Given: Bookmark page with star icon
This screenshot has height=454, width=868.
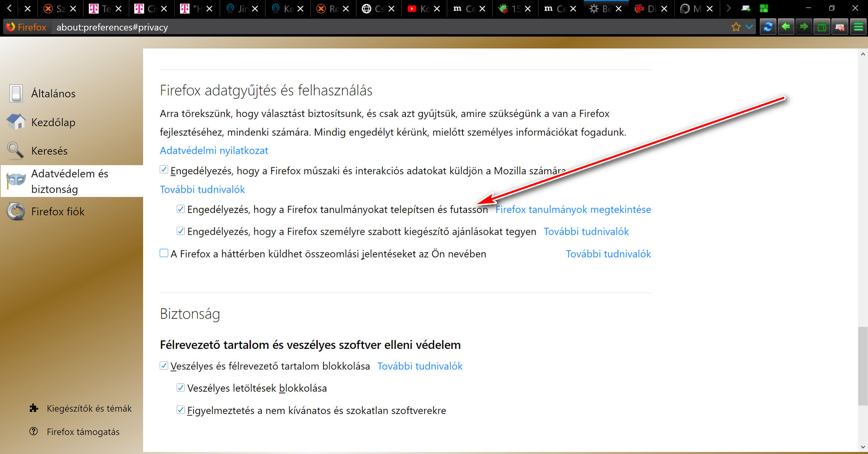Looking at the screenshot, I should (736, 27).
